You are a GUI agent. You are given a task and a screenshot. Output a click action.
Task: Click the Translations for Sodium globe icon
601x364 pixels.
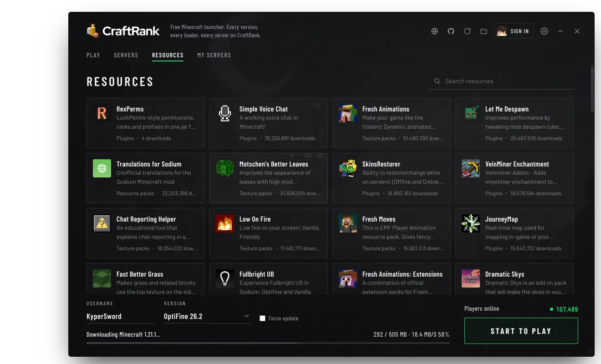[102, 168]
